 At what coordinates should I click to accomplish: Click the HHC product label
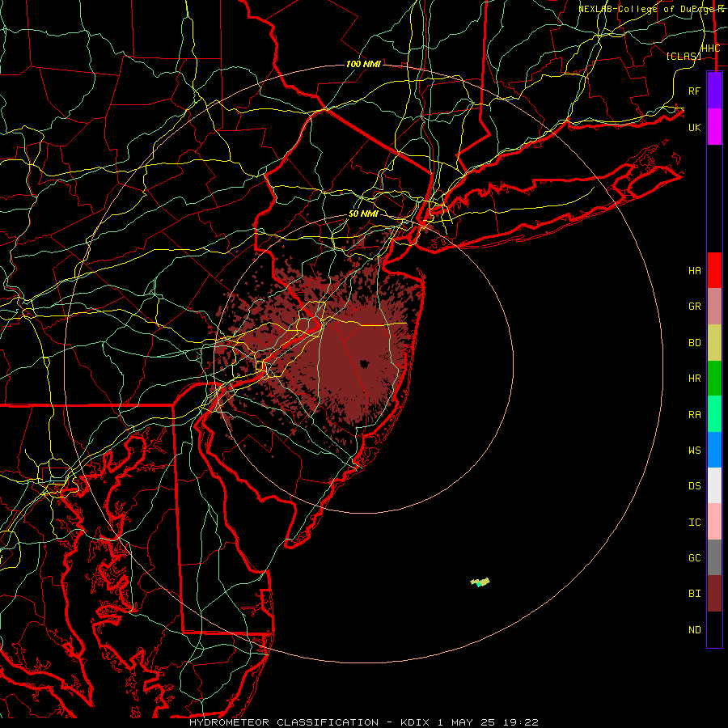(710, 49)
